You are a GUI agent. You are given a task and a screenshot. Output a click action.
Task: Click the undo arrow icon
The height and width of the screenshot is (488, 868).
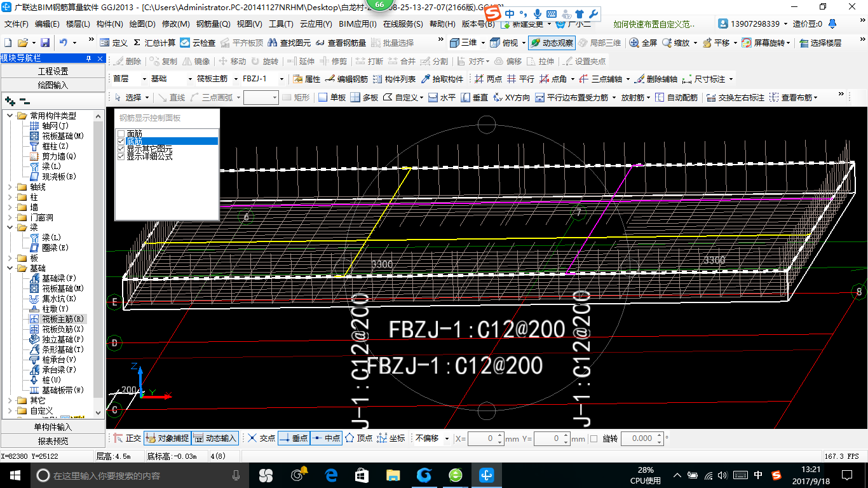click(64, 43)
